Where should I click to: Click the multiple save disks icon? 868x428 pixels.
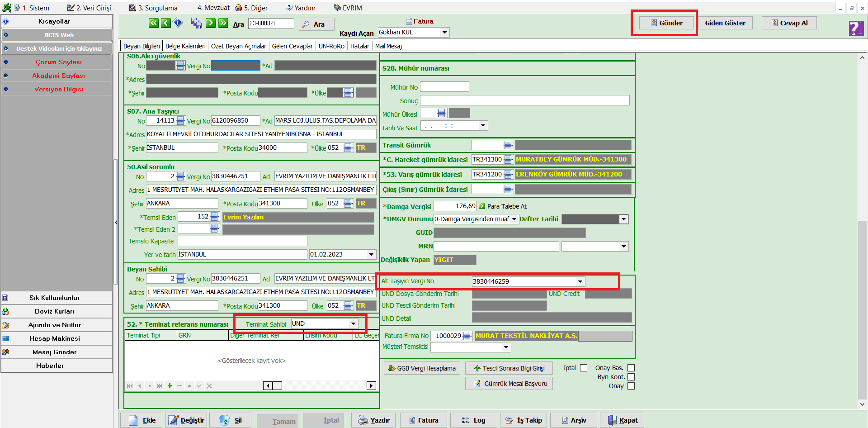coord(196,23)
